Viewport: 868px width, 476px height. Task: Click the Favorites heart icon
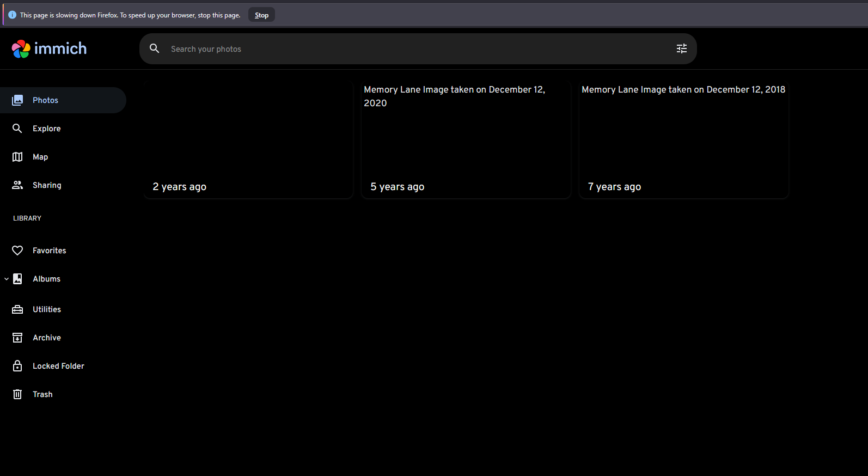[x=17, y=251]
